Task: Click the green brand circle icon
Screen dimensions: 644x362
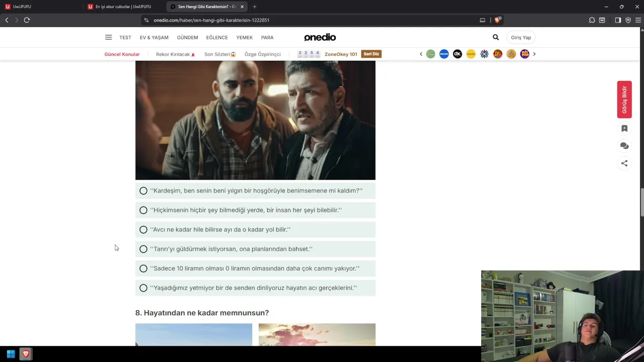Action: [431, 54]
